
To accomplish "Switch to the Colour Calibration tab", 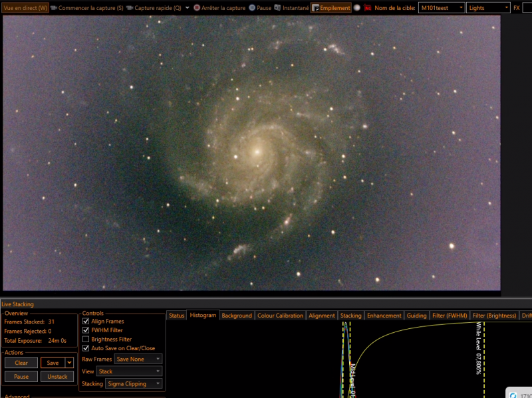I will click(280, 316).
